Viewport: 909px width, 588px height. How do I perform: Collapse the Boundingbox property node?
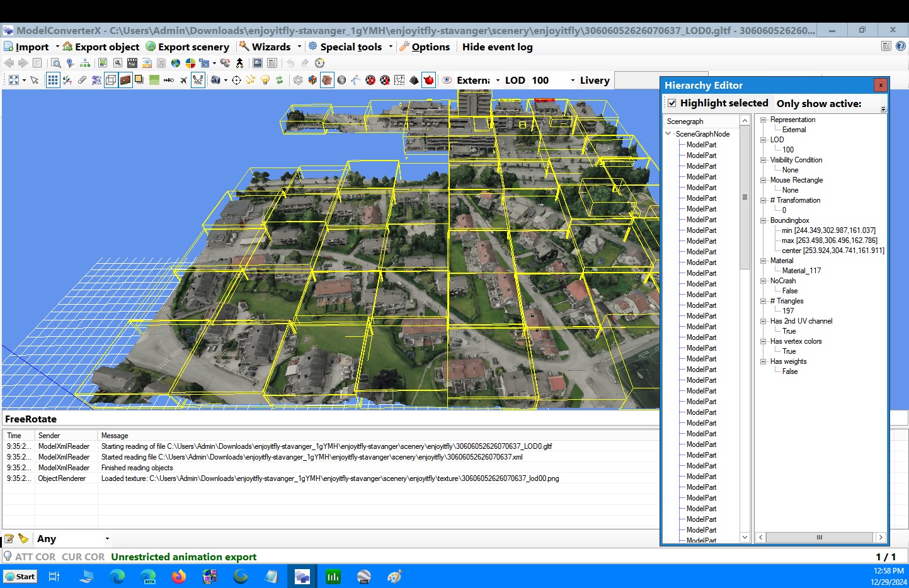[763, 220]
